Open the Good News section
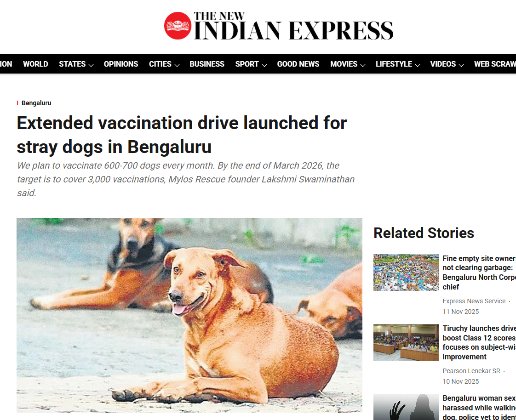The width and height of the screenshot is (516, 420). pos(298,64)
